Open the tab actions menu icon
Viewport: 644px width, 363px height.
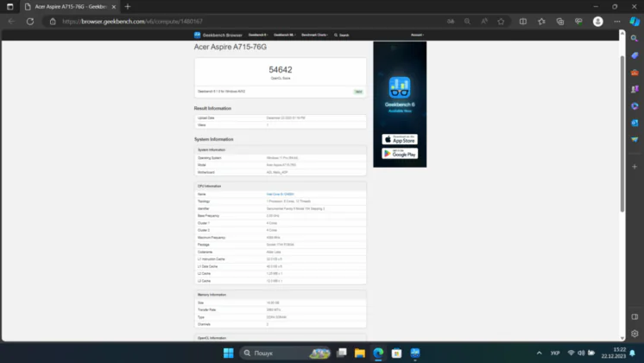click(9, 7)
